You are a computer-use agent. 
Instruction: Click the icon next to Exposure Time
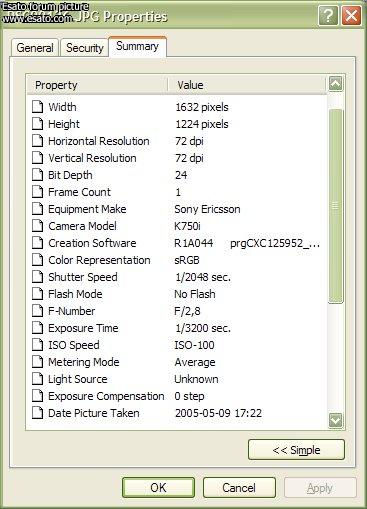coord(37,328)
